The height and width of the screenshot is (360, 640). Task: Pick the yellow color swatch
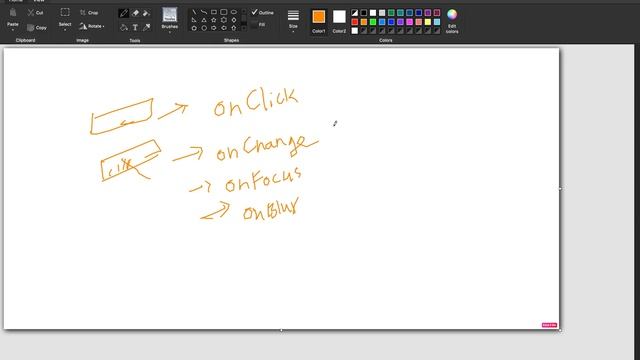428,22
